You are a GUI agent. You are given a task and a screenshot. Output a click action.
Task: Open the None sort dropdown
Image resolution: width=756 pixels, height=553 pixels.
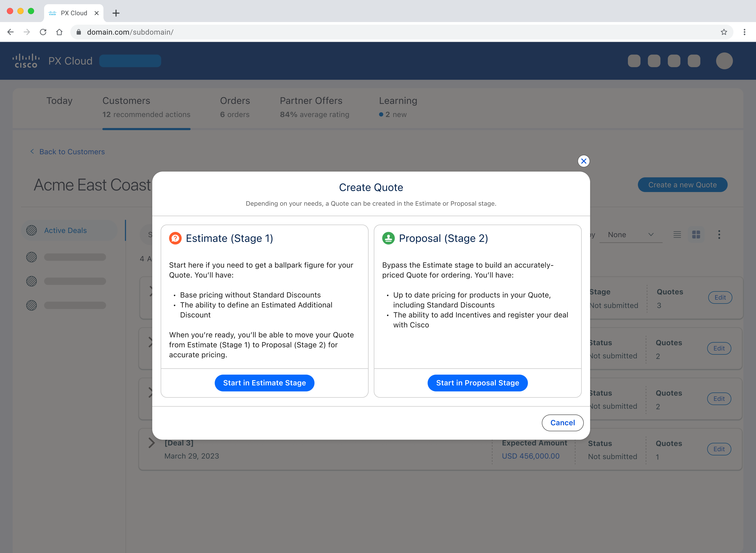click(x=630, y=235)
